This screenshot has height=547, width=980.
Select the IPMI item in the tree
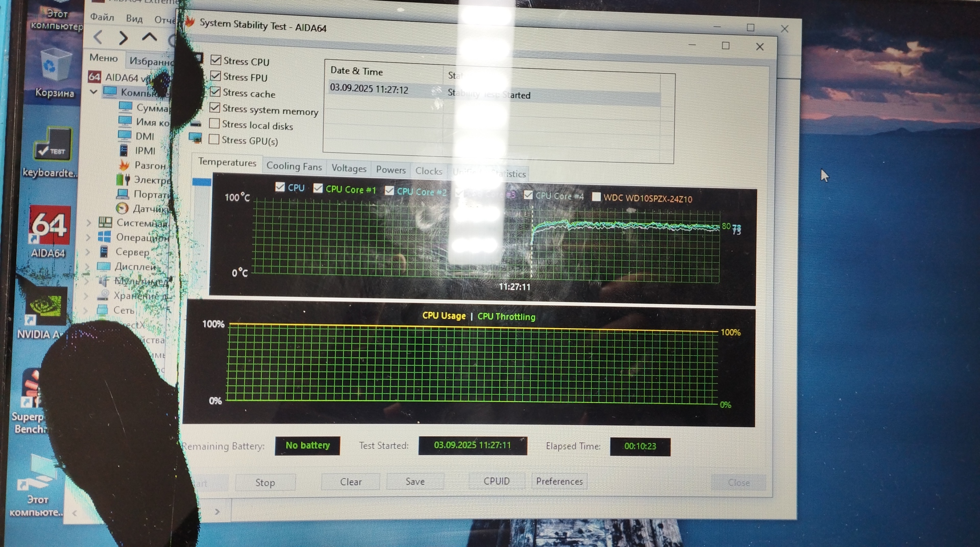pyautogui.click(x=145, y=151)
